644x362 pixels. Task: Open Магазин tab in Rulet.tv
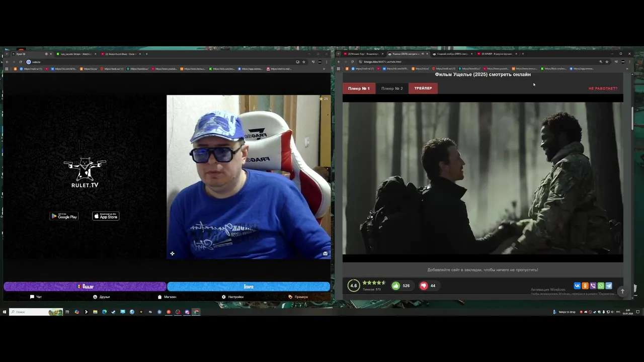pos(167,297)
